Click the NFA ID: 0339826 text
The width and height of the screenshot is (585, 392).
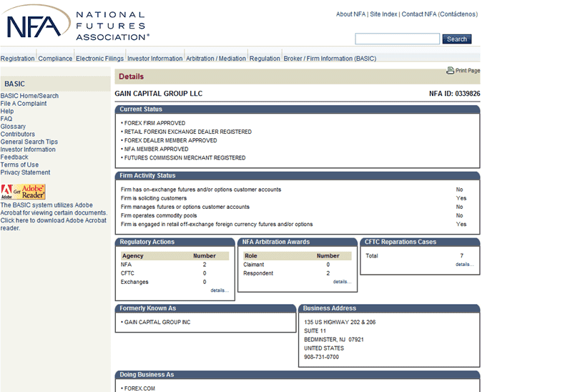click(x=454, y=94)
